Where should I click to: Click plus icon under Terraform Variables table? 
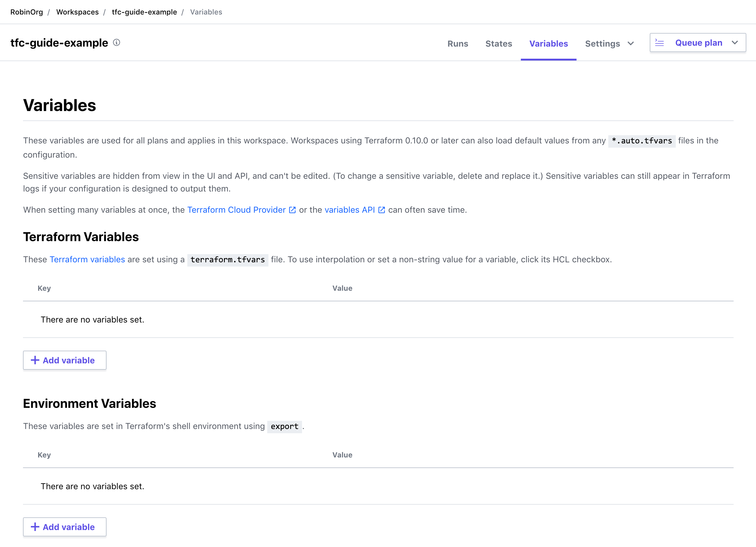coord(35,360)
